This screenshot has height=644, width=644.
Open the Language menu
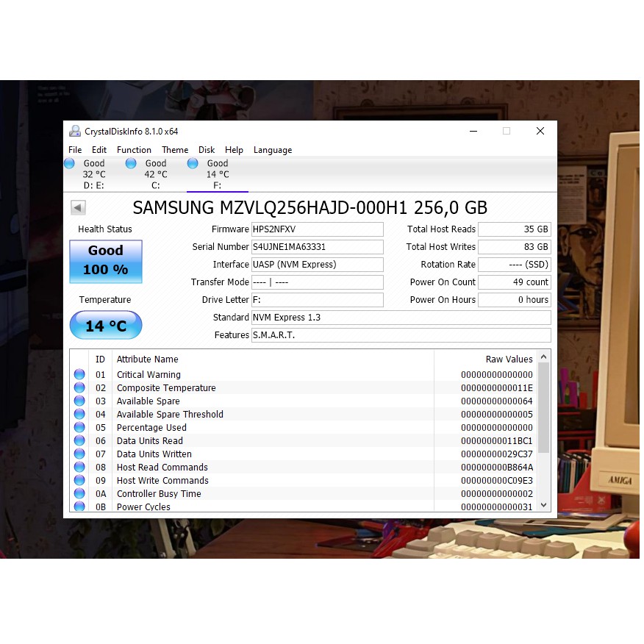click(x=273, y=149)
